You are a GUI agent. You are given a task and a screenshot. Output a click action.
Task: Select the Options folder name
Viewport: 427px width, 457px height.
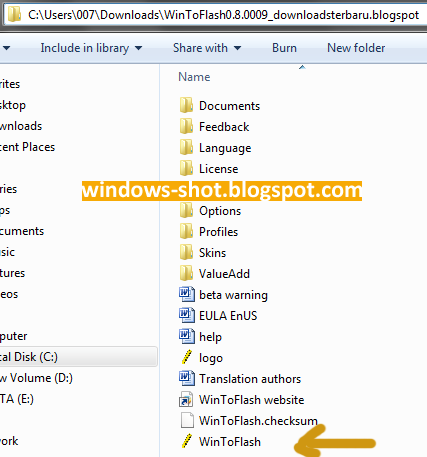coord(220,211)
